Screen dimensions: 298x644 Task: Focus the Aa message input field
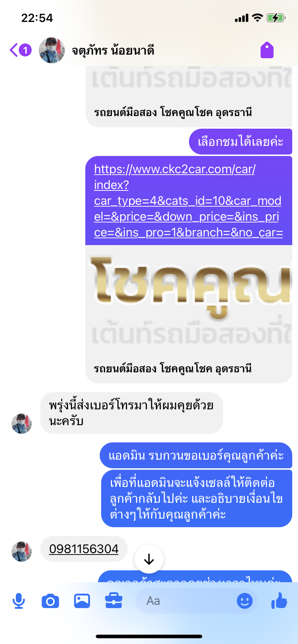pyautogui.click(x=197, y=601)
